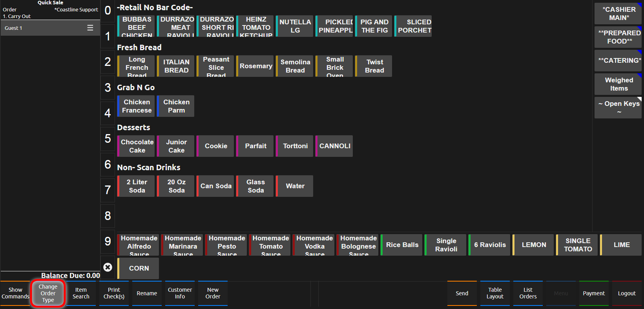The width and height of the screenshot is (644, 309).
Task: Open List Orders
Action: [x=528, y=293]
